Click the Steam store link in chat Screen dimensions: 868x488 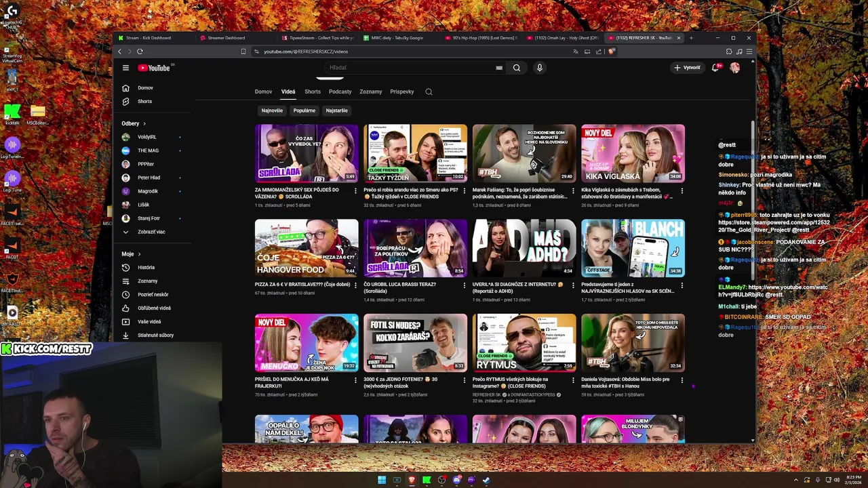click(x=773, y=226)
